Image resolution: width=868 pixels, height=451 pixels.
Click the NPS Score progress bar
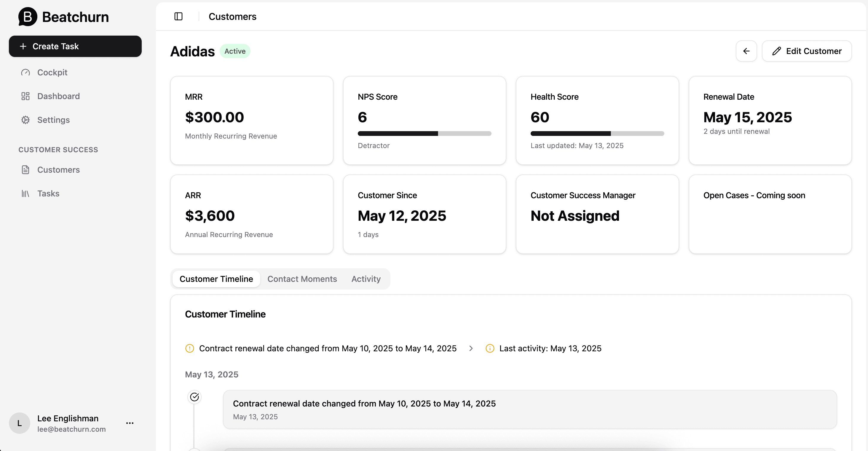tap(425, 134)
